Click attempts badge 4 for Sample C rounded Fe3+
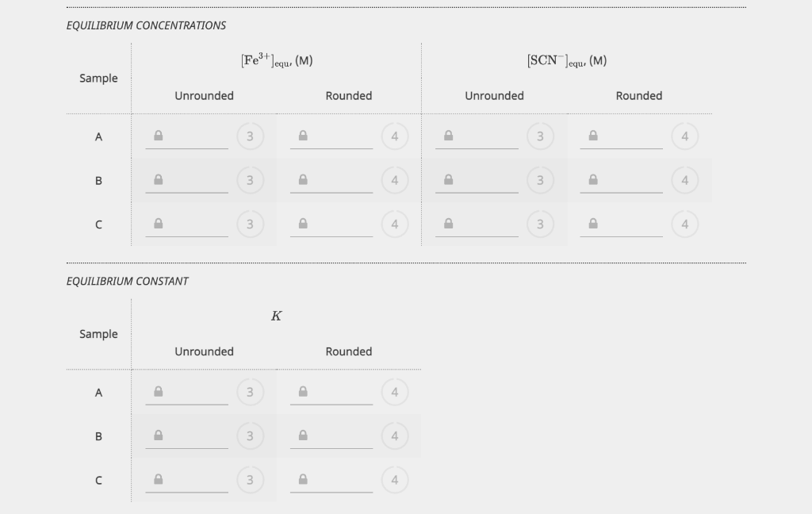Viewport: 812px width, 514px height. (395, 224)
